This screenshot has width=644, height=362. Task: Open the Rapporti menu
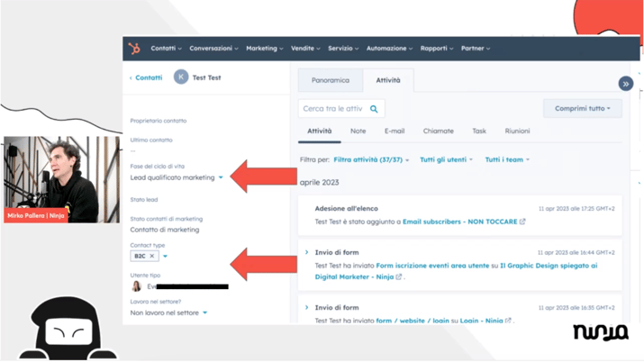437,49
